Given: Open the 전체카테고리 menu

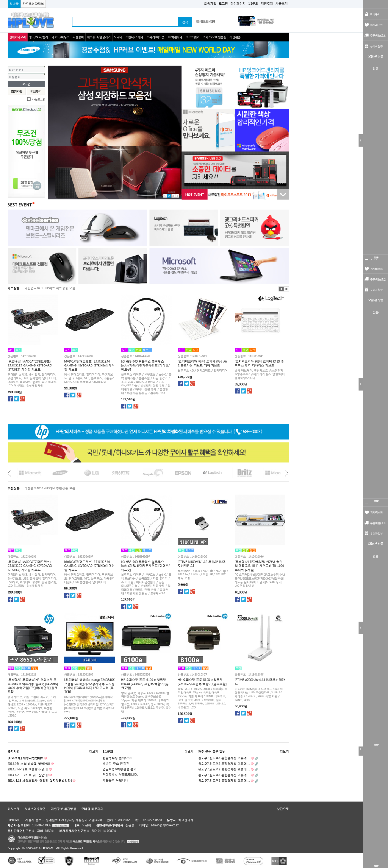Looking at the screenshot, I should coord(17,37).
